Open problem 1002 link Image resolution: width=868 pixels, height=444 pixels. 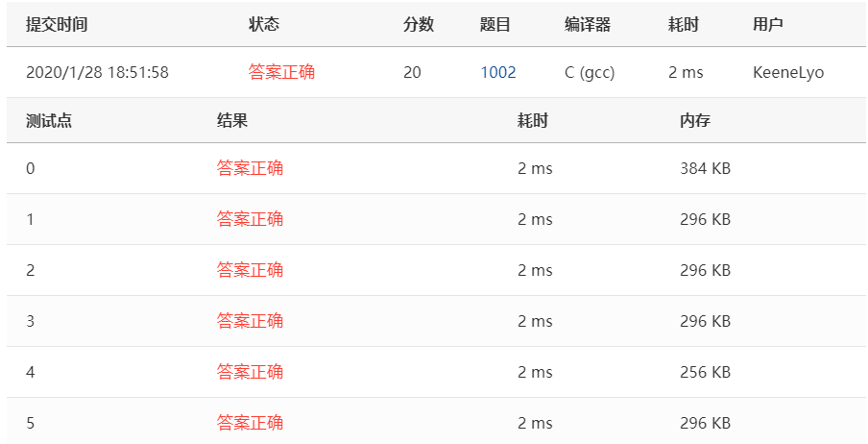[498, 72]
